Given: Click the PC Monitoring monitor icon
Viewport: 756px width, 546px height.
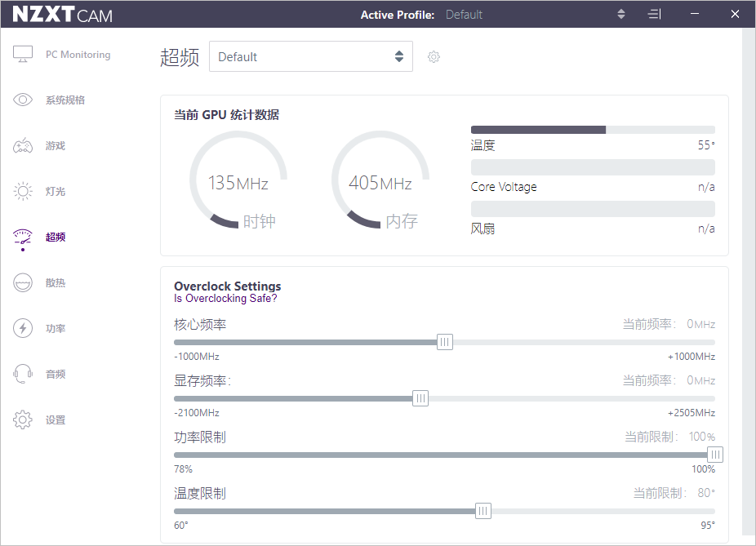Looking at the screenshot, I should tap(23, 55).
